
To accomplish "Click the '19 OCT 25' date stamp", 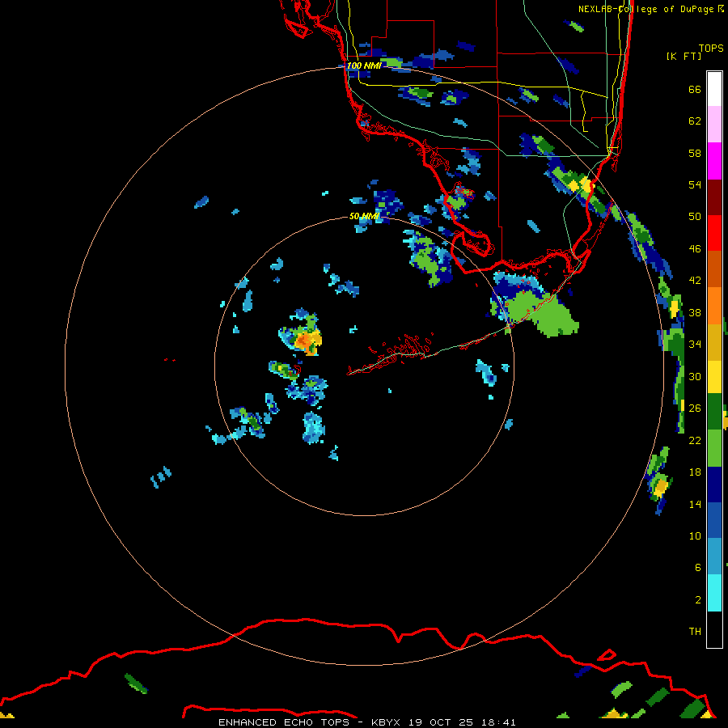I will coord(441,722).
